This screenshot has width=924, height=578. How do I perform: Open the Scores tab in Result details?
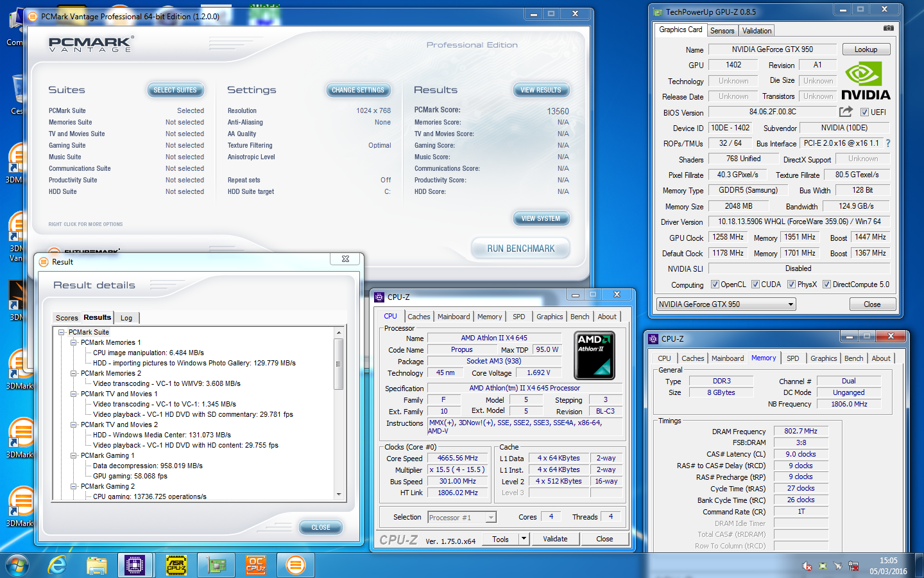[x=67, y=318]
